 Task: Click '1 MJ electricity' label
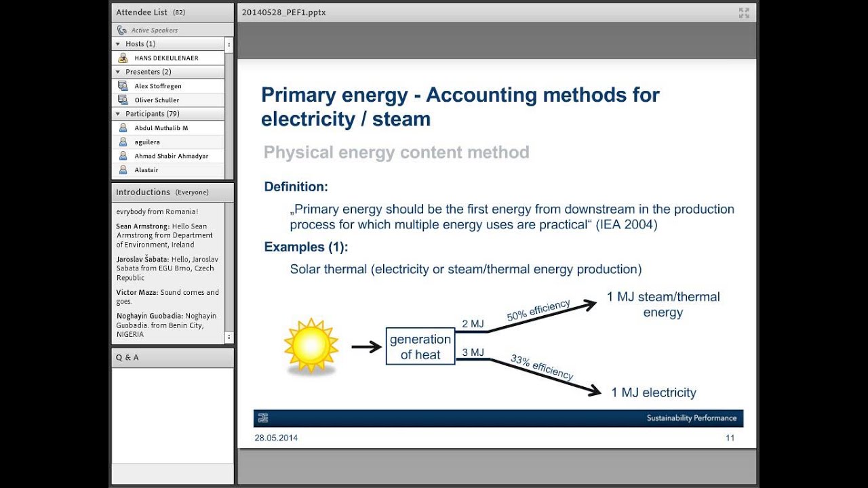[x=654, y=392]
